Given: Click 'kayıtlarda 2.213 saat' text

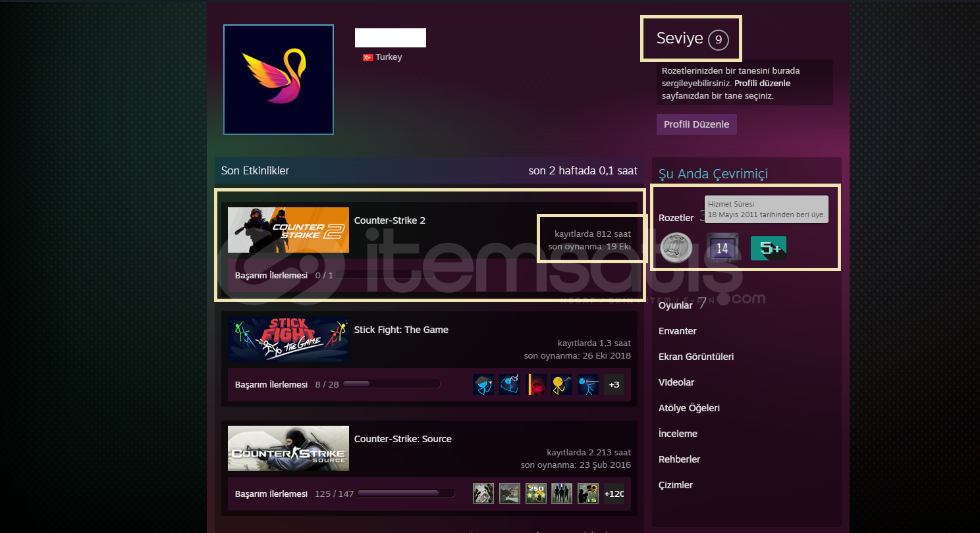Looking at the screenshot, I should click(x=589, y=452).
